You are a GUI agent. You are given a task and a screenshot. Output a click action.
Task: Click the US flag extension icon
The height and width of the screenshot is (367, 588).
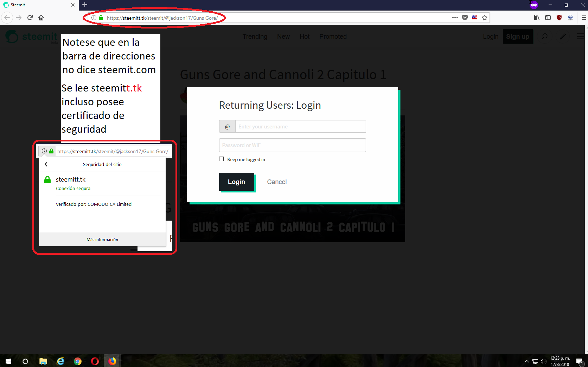coord(475,18)
